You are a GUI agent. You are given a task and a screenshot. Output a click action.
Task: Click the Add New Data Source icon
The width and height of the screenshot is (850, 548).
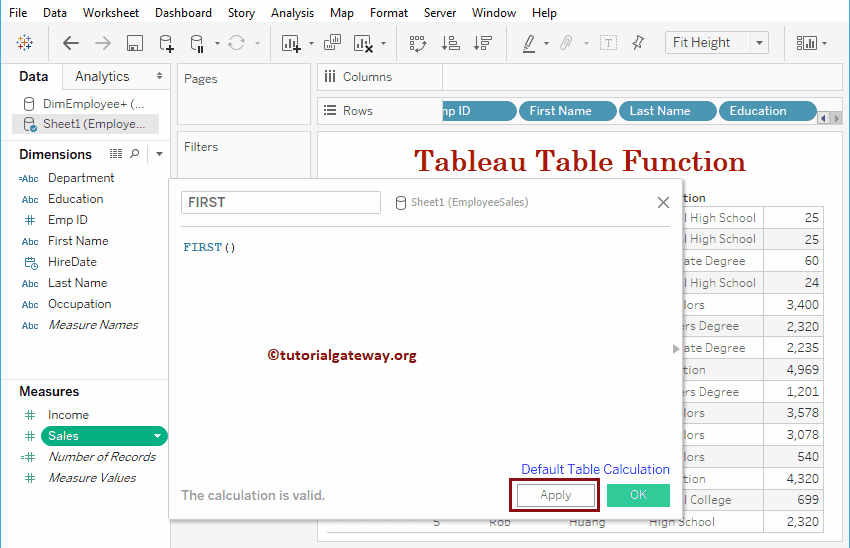tap(166, 43)
